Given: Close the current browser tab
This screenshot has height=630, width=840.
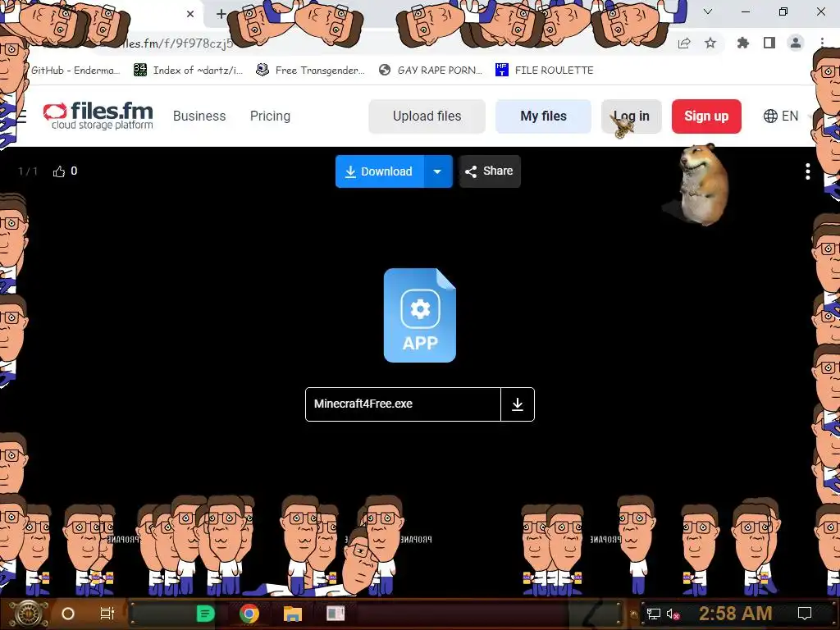Looking at the screenshot, I should coord(190,14).
